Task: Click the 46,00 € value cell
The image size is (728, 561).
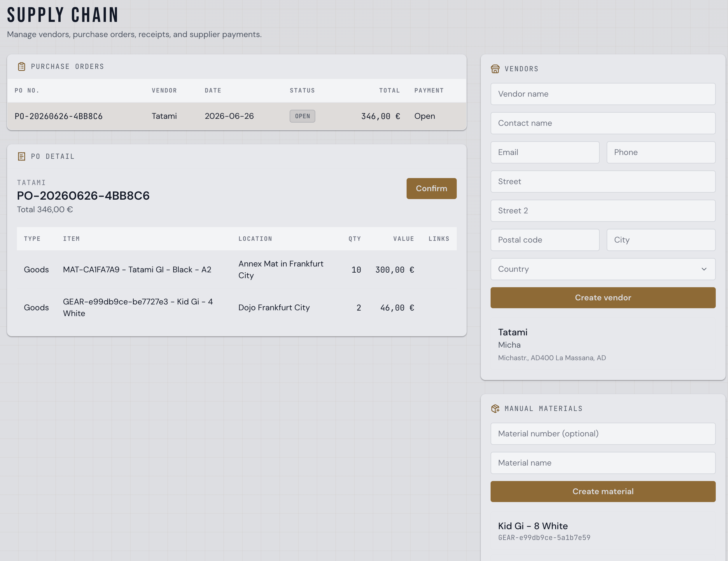Action: click(397, 308)
